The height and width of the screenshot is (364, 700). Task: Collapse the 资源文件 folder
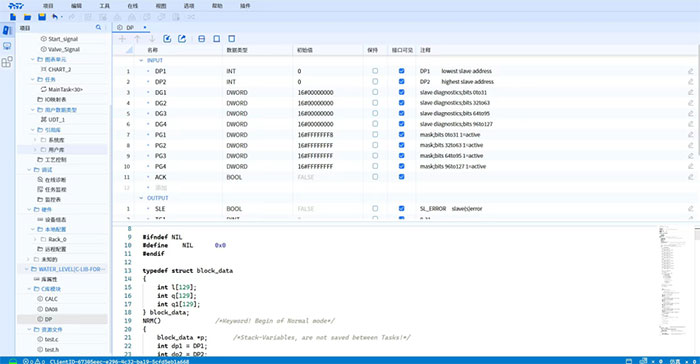click(x=29, y=330)
